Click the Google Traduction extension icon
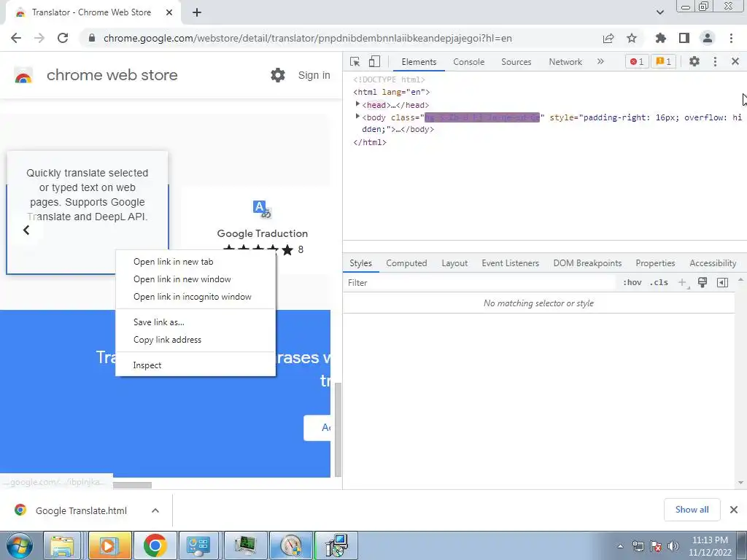 (262, 209)
